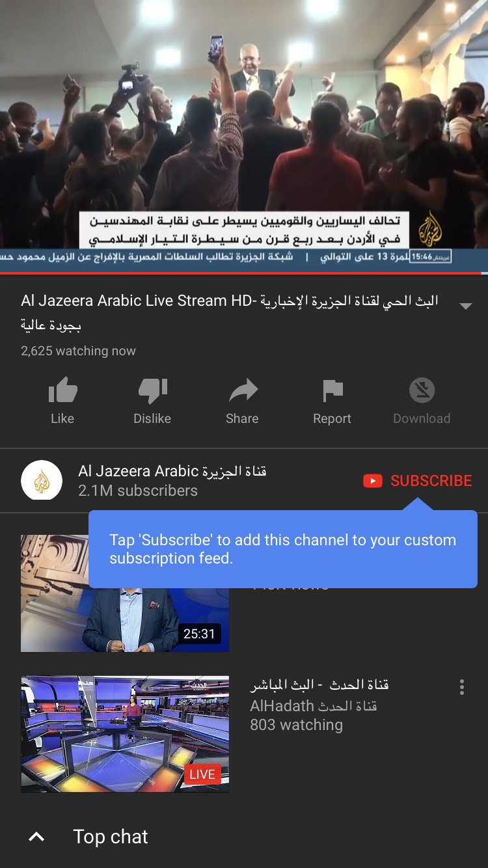Play the 25:31 video thumbnail
This screenshot has height=868, width=488.
tap(125, 593)
